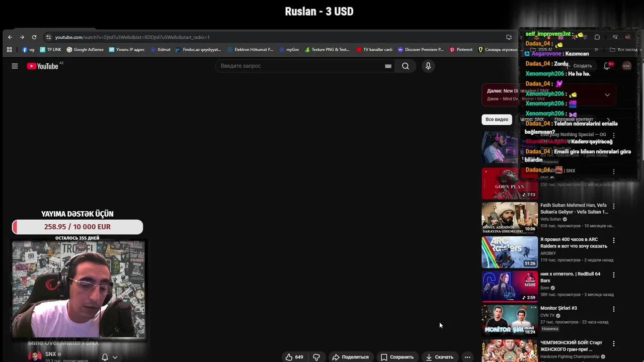Click the search magnifier button
The height and width of the screenshot is (362, 644).
406,66
